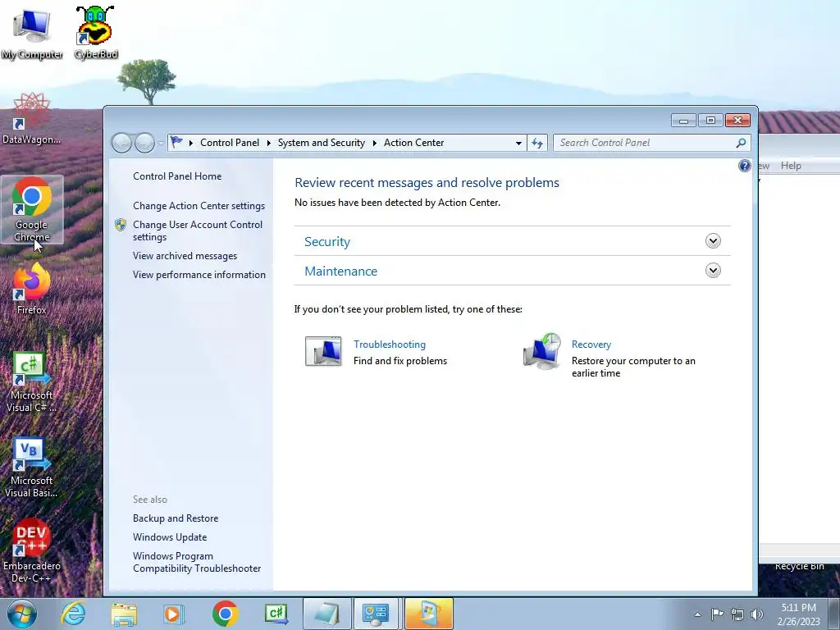This screenshot has height=630, width=840.
Task: Open the address bar history dropdown
Action: (x=518, y=143)
